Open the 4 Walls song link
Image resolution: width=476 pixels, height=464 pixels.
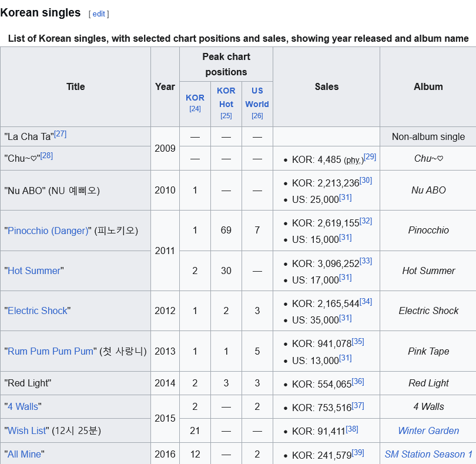[23, 406]
